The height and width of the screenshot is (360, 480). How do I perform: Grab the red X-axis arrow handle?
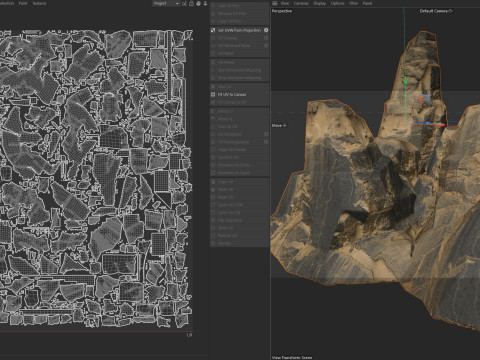tap(442, 125)
